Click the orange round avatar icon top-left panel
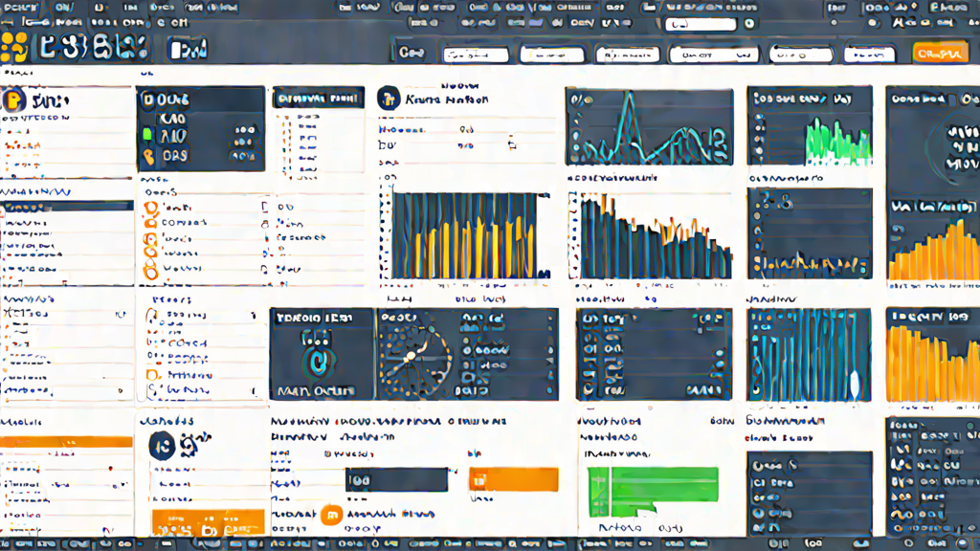The height and width of the screenshot is (551, 980). pyautogui.click(x=12, y=99)
